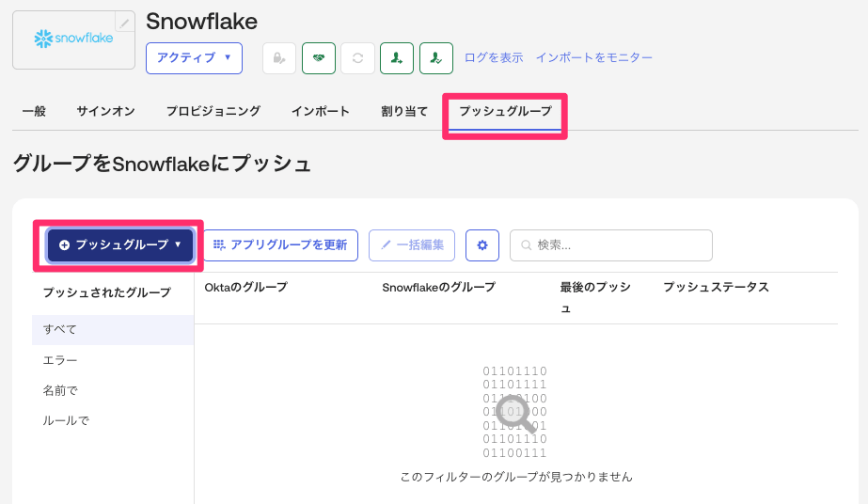
Task: Open the blue プッシュグループ dropdown button
Action: pyautogui.click(x=120, y=245)
